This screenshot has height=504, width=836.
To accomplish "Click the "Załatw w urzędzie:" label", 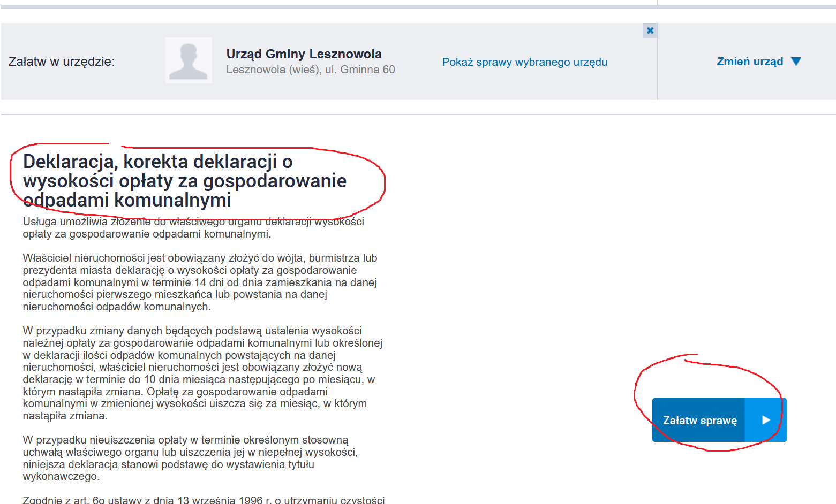I will coord(62,62).
